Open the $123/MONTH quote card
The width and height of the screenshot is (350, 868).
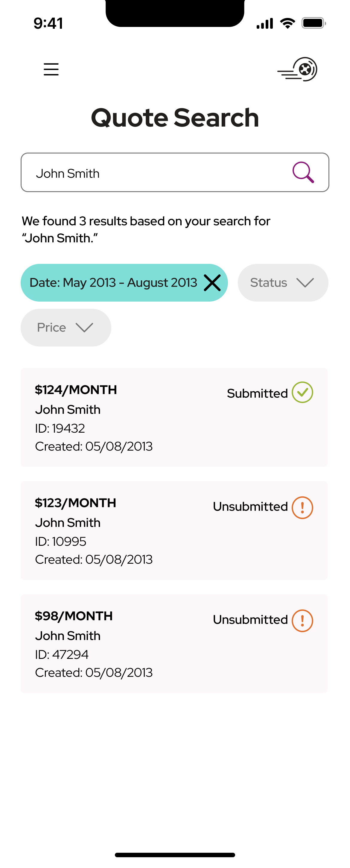tap(174, 531)
